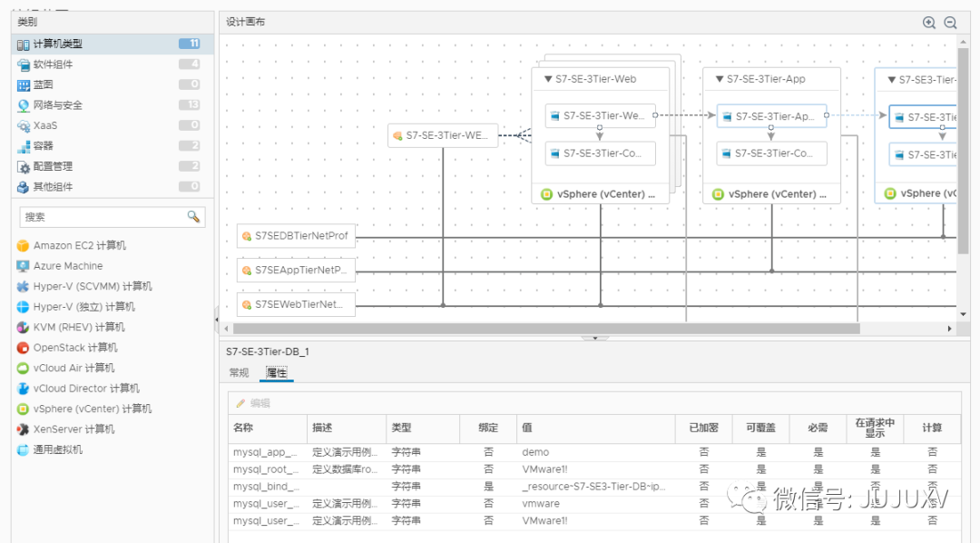Screen dimensions: 980x543
Task: Select the 软件组件 category
Action: click(x=53, y=64)
